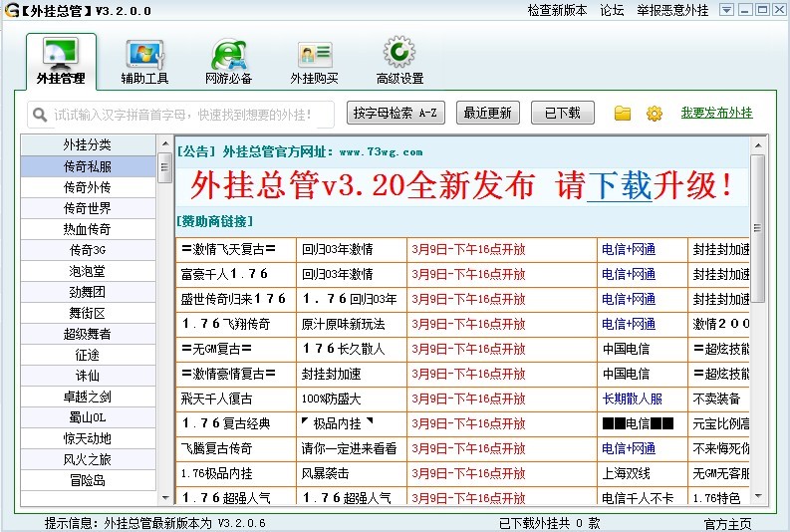The image size is (790, 532).
Task: Open 论坛 from the title bar
Action: click(612, 10)
